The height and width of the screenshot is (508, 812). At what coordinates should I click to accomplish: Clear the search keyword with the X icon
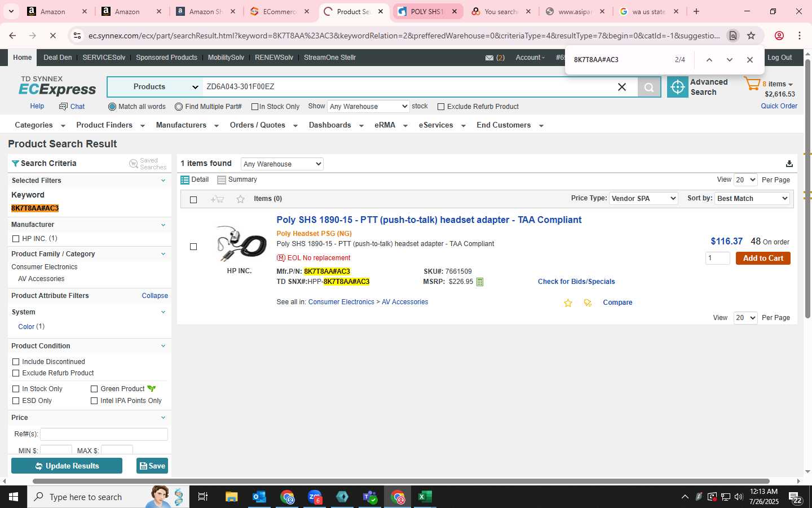622,87
